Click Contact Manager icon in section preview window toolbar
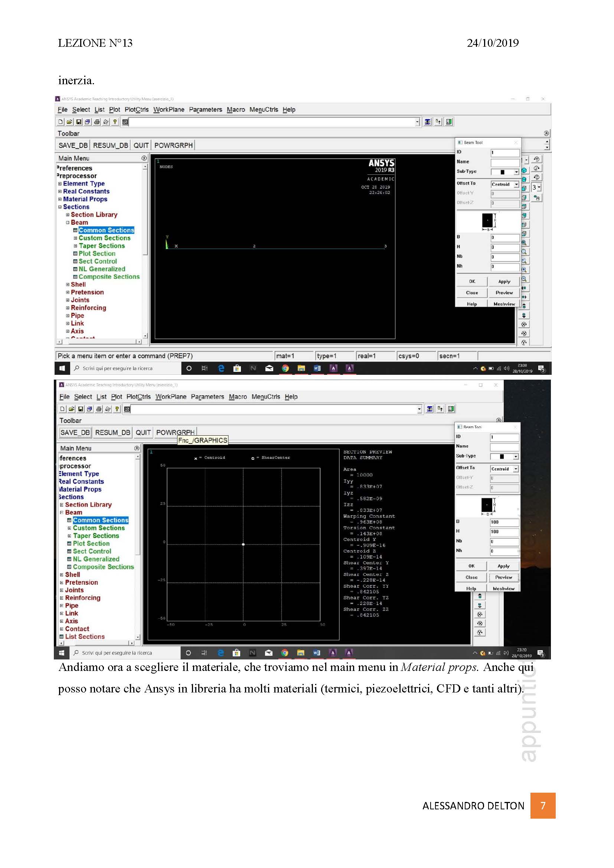Screen dimensions: 614x868 click(x=451, y=409)
